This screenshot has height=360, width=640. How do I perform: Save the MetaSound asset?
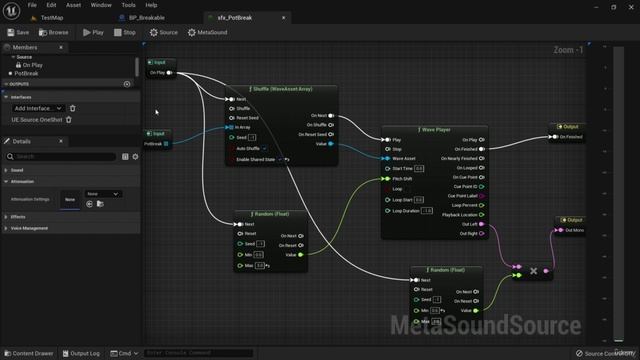pyautogui.click(x=18, y=32)
